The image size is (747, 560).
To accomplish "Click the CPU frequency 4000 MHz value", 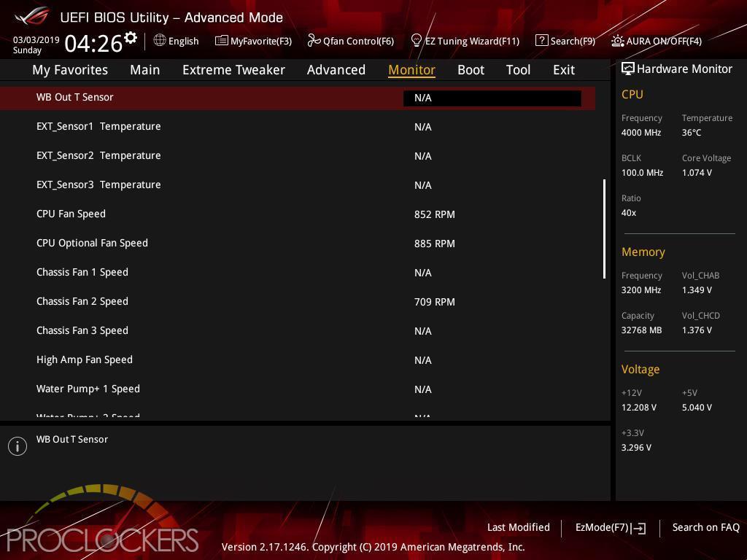I will [x=641, y=133].
